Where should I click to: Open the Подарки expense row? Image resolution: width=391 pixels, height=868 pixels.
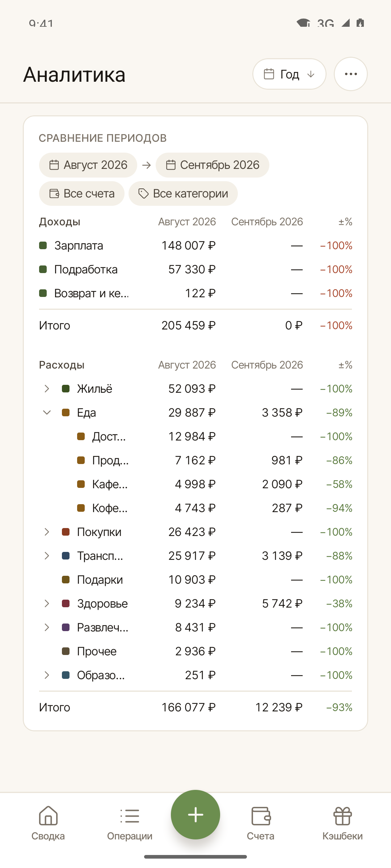pos(195,580)
